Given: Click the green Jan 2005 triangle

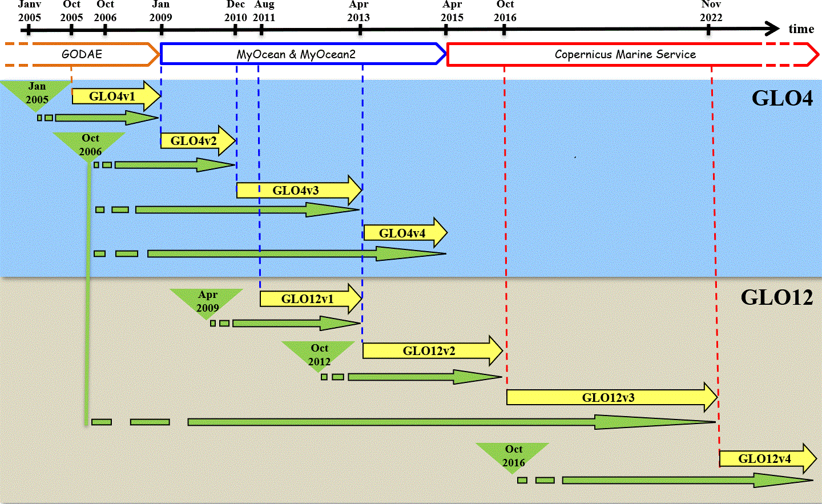Looking at the screenshot, I should [x=37, y=94].
